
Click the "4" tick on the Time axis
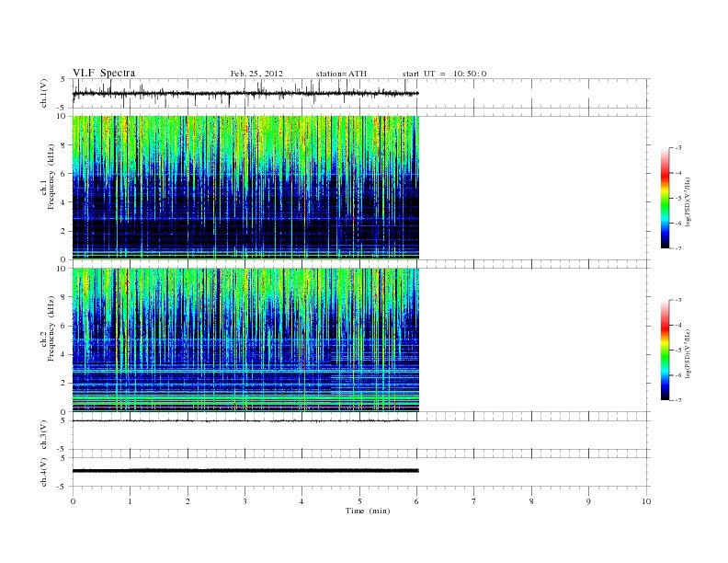click(x=301, y=501)
